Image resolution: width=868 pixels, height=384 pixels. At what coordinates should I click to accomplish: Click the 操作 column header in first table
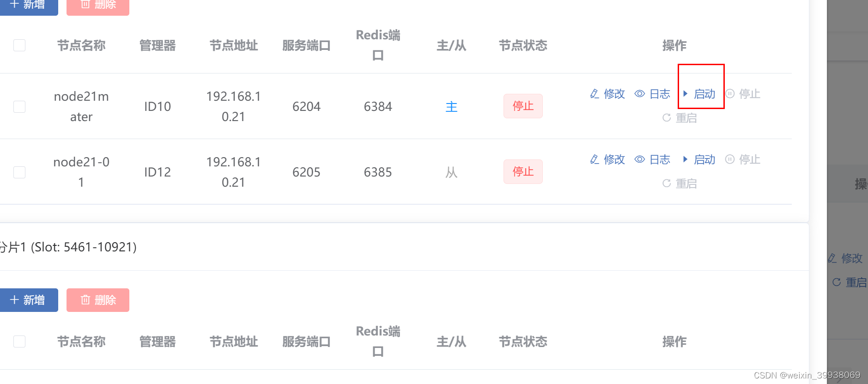(674, 45)
